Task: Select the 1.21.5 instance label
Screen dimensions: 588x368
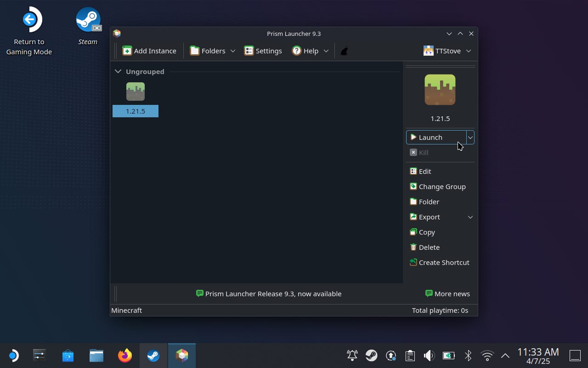Action: (x=136, y=111)
